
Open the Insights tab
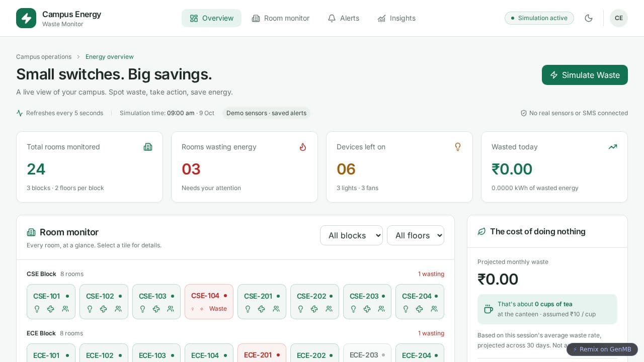pos(396,18)
